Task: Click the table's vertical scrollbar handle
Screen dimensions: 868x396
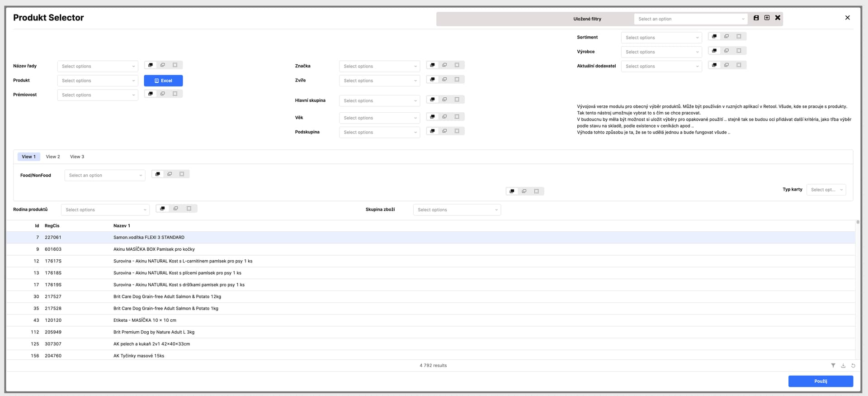Action: (x=858, y=222)
